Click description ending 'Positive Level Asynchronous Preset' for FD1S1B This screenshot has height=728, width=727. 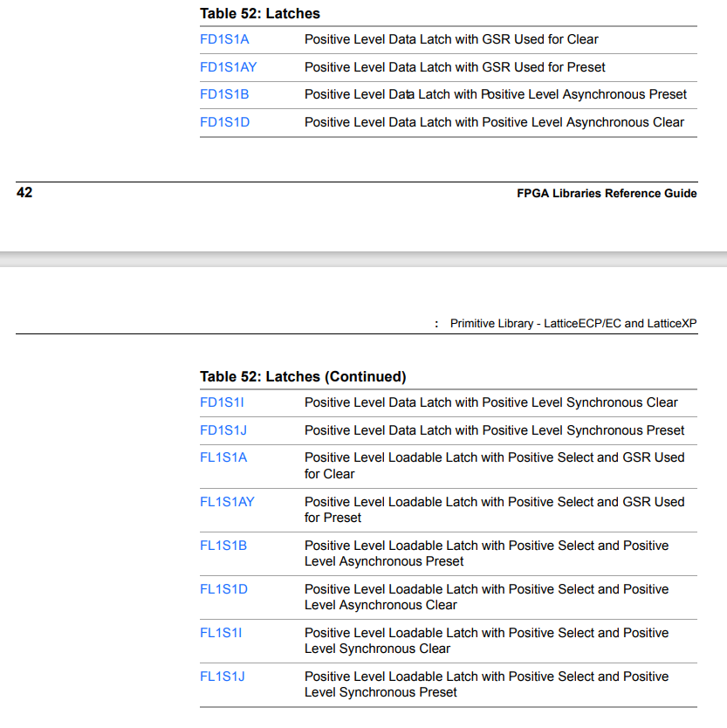[496, 94]
